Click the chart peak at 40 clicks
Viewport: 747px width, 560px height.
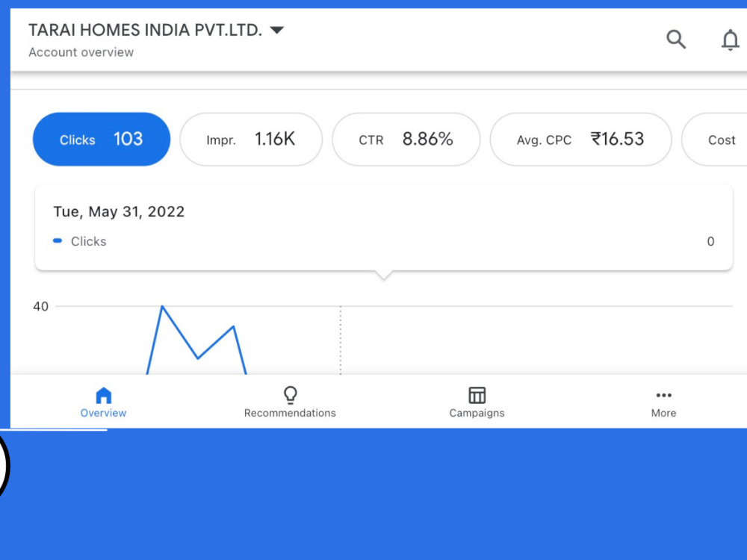click(x=162, y=306)
